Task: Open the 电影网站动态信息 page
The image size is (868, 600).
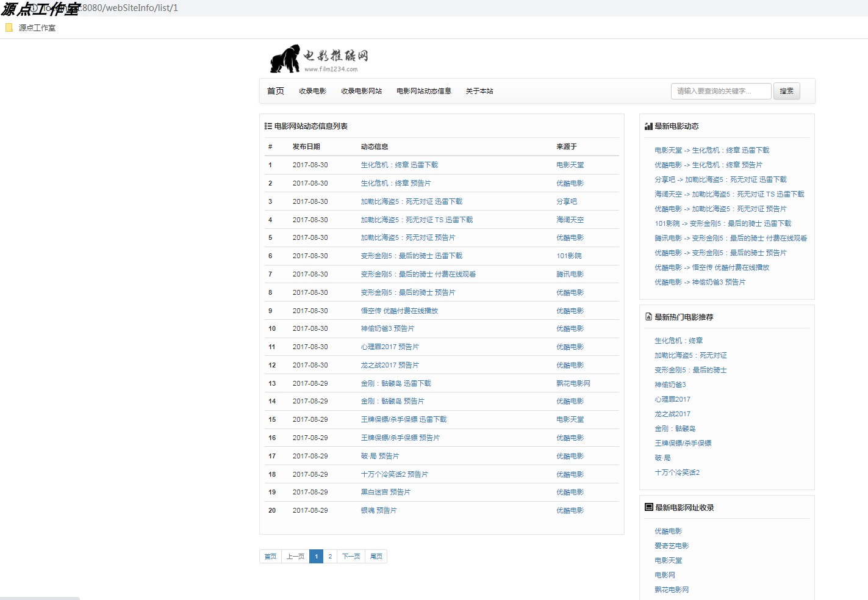Action: tap(423, 90)
